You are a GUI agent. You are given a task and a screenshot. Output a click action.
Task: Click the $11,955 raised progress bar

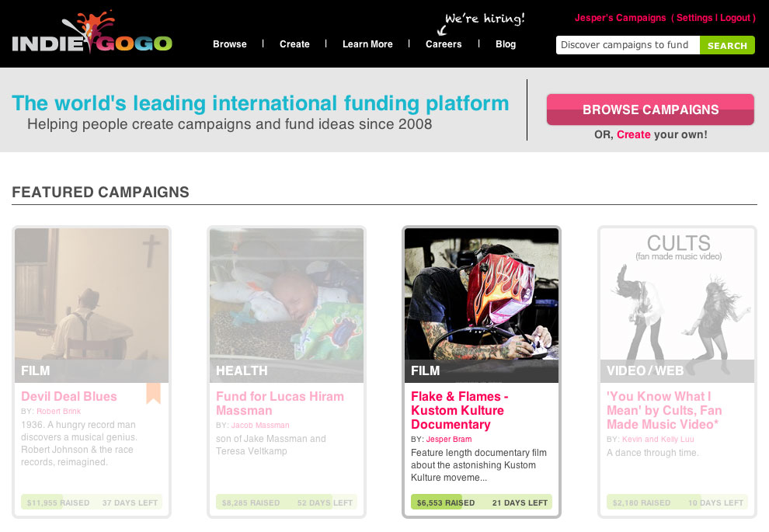point(92,502)
